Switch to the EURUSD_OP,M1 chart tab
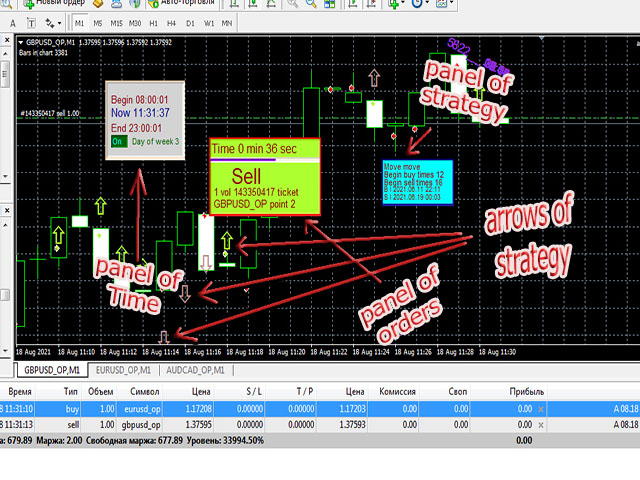 click(x=124, y=369)
